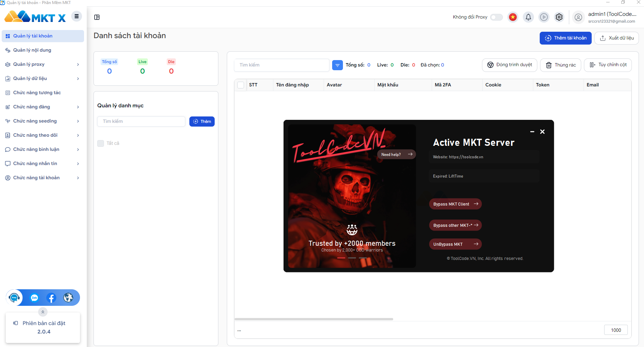Click the category Tìm kiếm input field
The height and width of the screenshot is (347, 644).
coord(141,122)
